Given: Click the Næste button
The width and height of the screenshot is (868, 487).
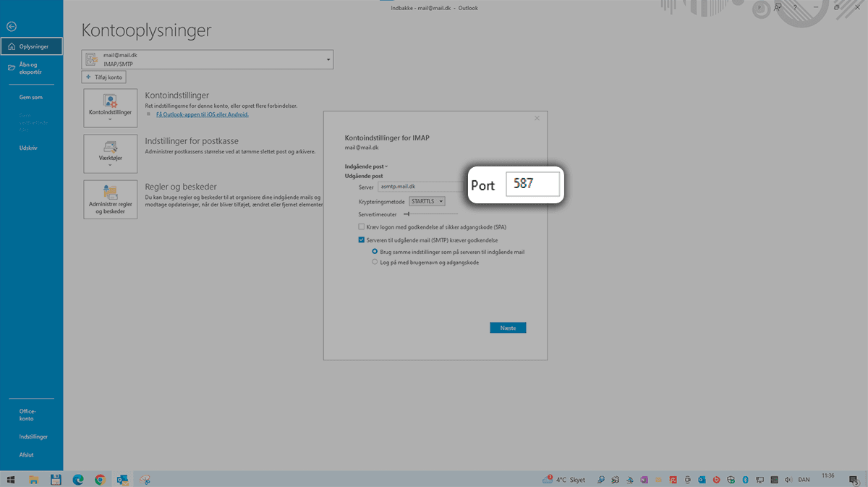Looking at the screenshot, I should [x=508, y=328].
